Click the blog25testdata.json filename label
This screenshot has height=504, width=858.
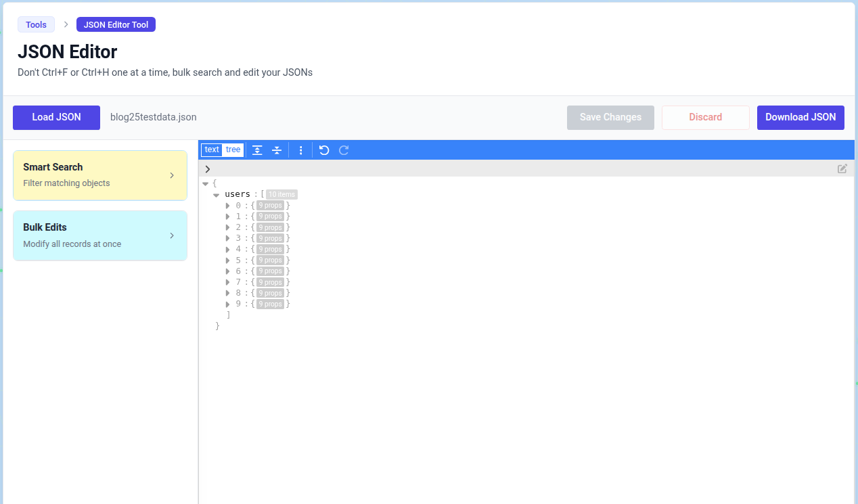click(x=154, y=117)
